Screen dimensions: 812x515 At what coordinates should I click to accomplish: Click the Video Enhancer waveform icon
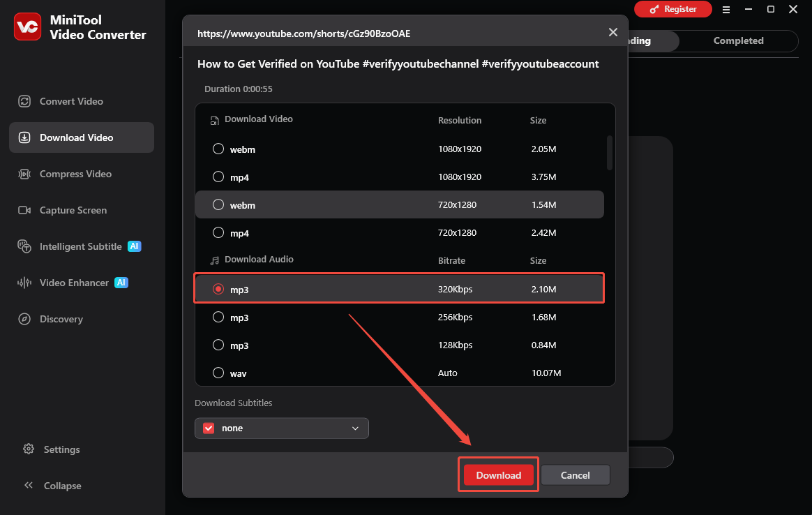click(24, 283)
